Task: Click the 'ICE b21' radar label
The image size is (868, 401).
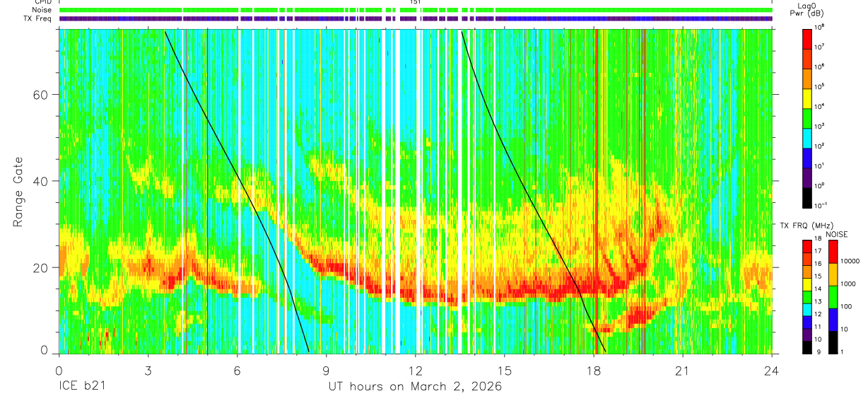Action: pos(81,387)
